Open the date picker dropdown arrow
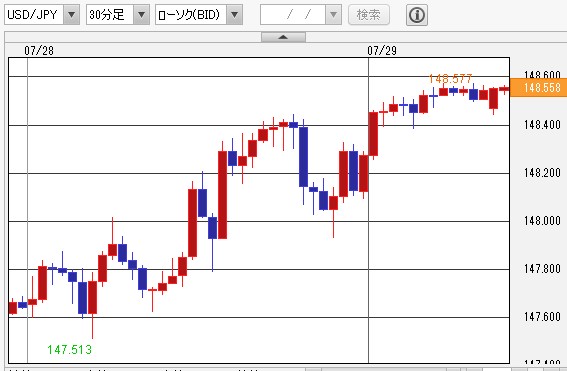The height and width of the screenshot is (371, 567). click(333, 15)
